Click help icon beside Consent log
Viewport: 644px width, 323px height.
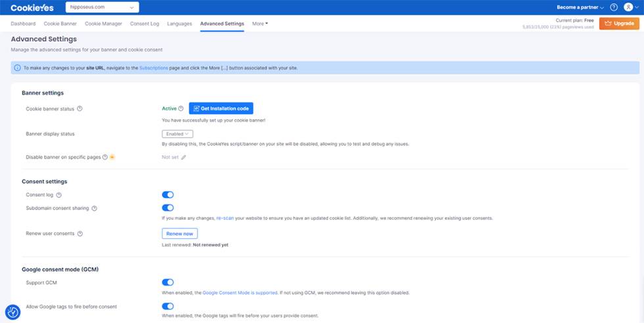click(x=59, y=195)
